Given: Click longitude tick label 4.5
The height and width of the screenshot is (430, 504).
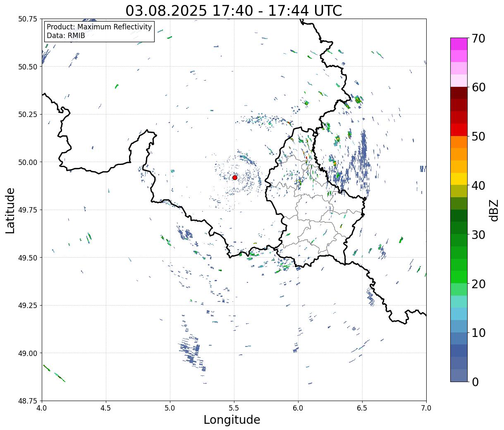Looking at the screenshot, I should [x=106, y=408].
